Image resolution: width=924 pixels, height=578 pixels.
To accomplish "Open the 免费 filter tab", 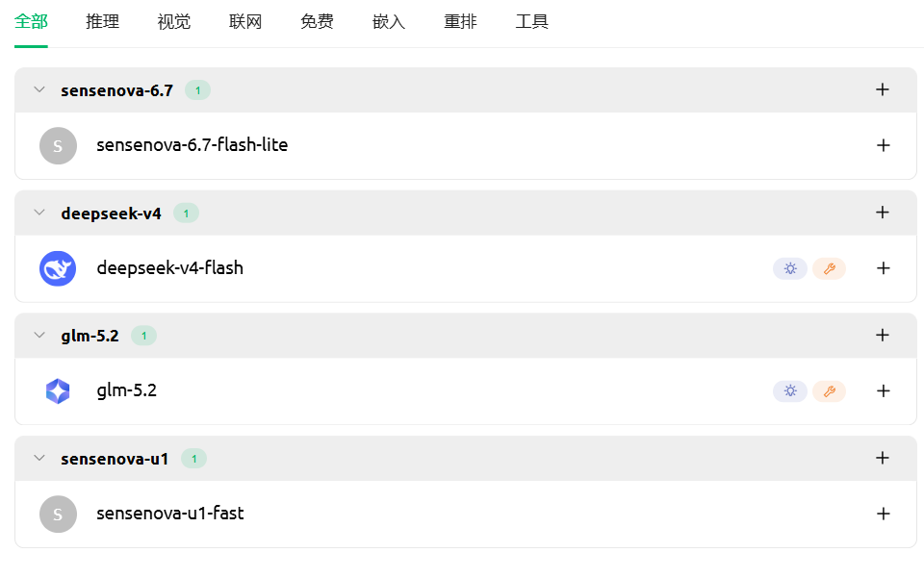I will tap(317, 22).
